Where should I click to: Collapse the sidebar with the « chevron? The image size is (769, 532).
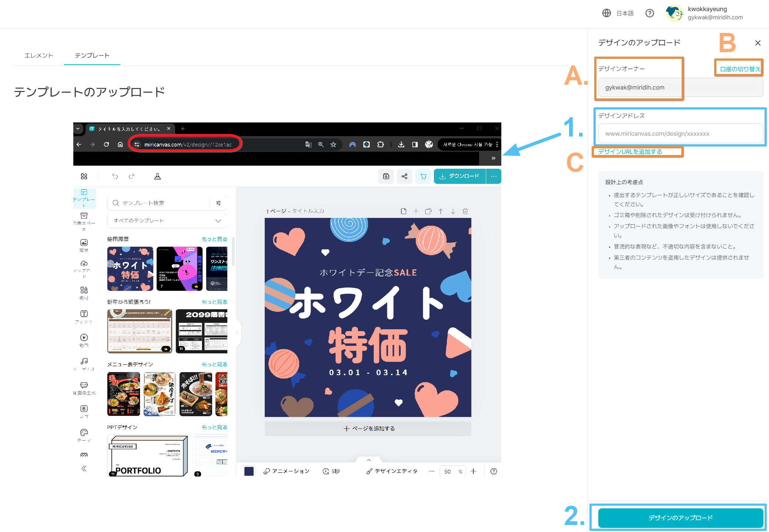pyautogui.click(x=84, y=468)
